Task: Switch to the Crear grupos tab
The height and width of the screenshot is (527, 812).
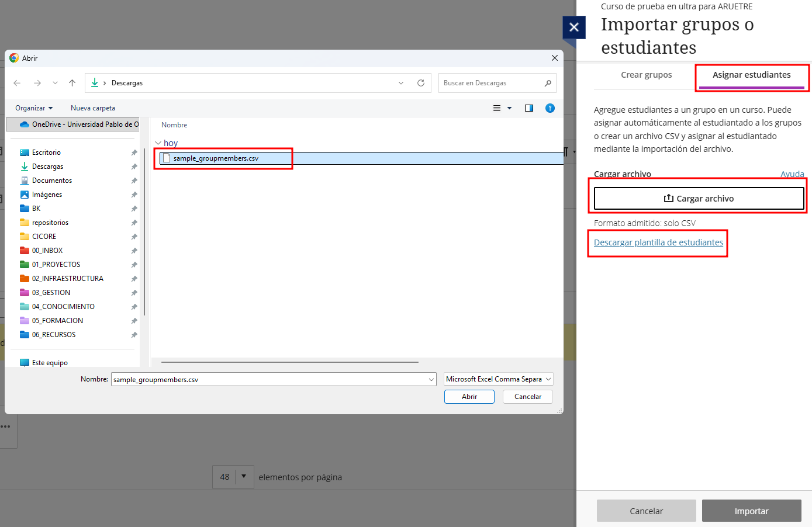Action: 646,75
